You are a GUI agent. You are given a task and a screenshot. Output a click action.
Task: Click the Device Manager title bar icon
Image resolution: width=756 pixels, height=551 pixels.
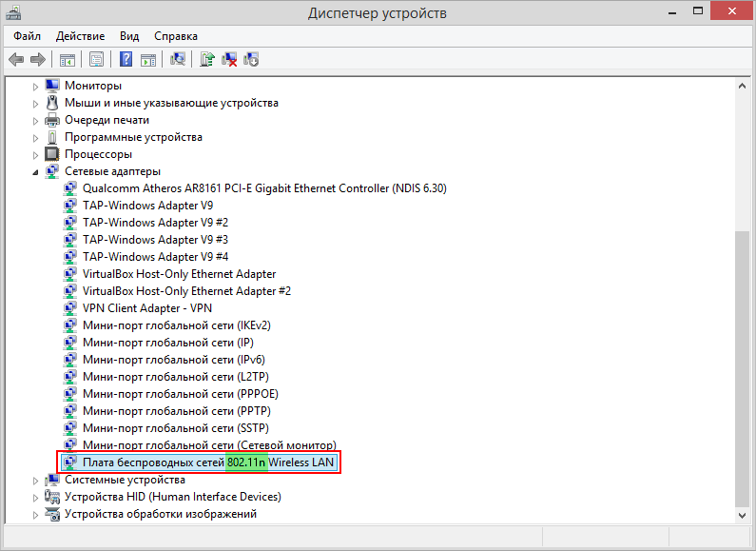(13, 11)
